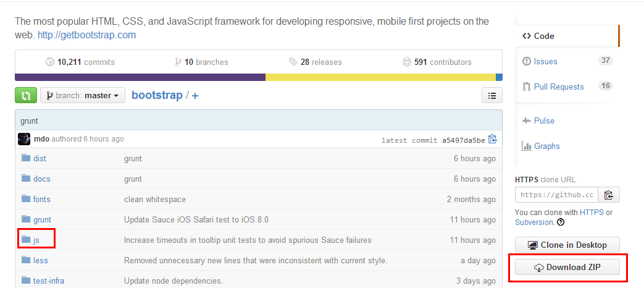Open the Pull Requests tab

(x=553, y=87)
